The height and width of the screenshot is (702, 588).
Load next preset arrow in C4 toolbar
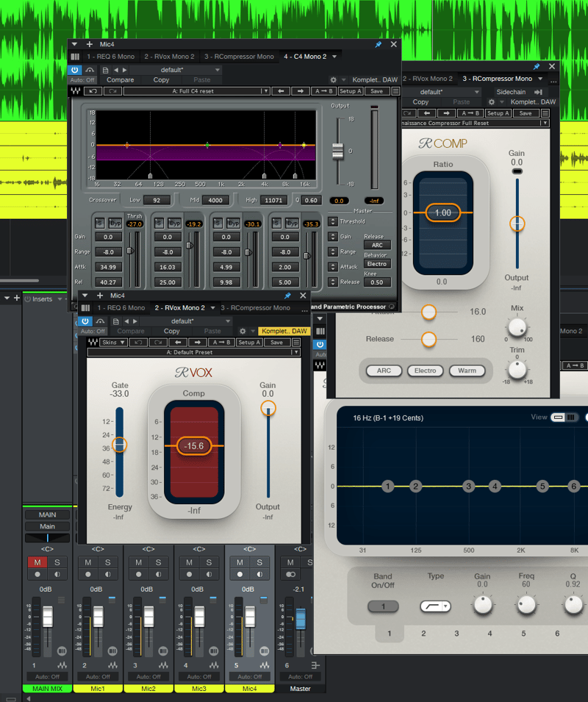click(x=301, y=91)
